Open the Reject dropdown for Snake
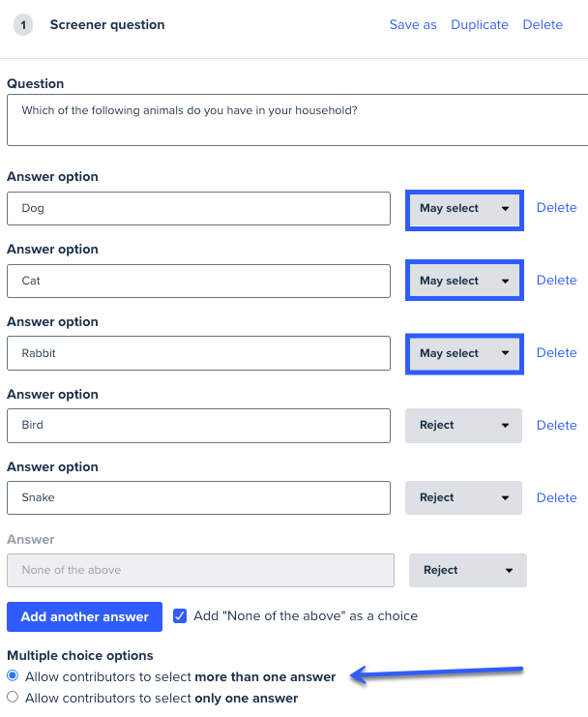This screenshot has width=588, height=717. (464, 498)
